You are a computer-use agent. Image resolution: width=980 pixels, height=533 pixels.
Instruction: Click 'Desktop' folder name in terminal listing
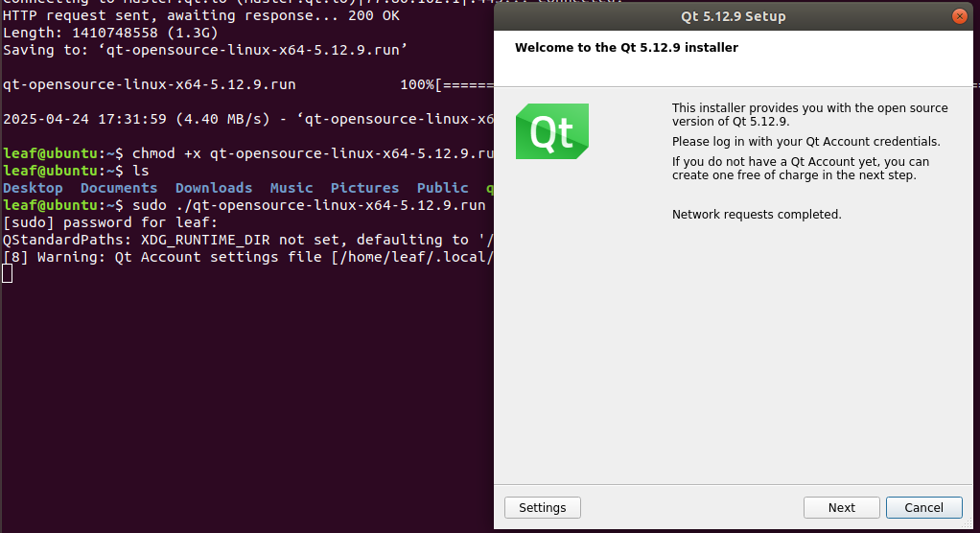tap(34, 188)
